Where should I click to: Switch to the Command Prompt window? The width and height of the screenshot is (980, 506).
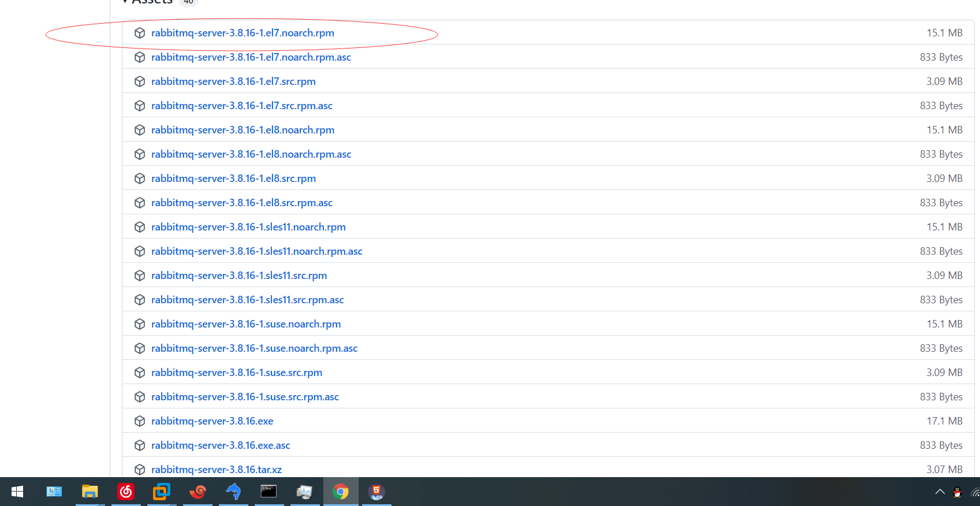click(269, 492)
